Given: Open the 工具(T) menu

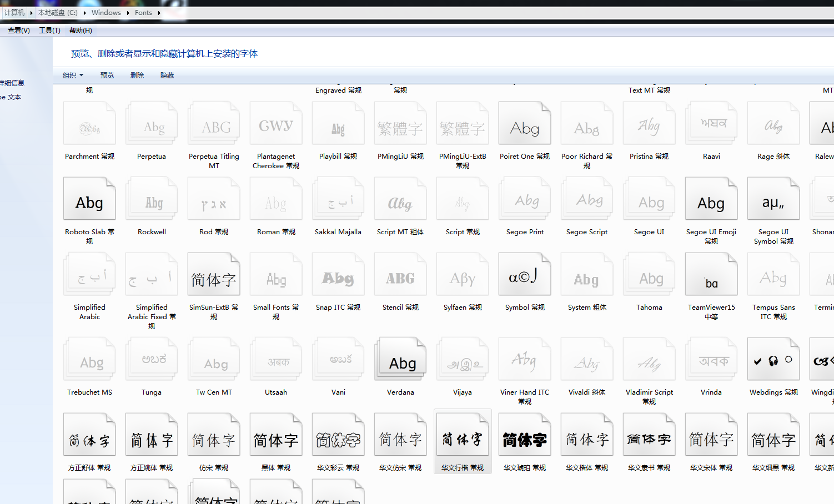Looking at the screenshot, I should (49, 31).
